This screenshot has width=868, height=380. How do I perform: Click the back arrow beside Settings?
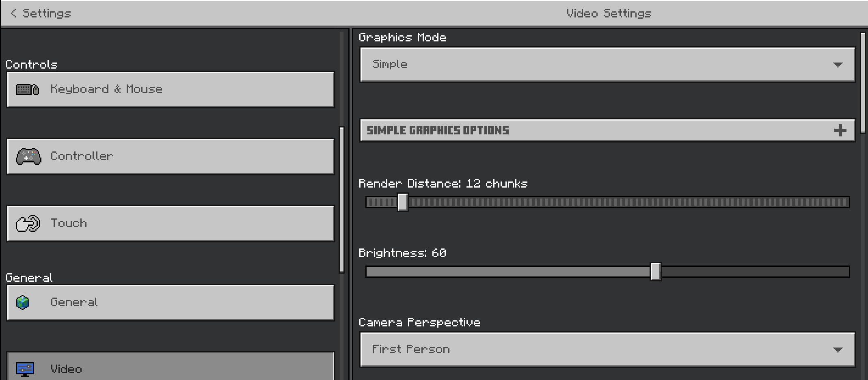pos(13,13)
